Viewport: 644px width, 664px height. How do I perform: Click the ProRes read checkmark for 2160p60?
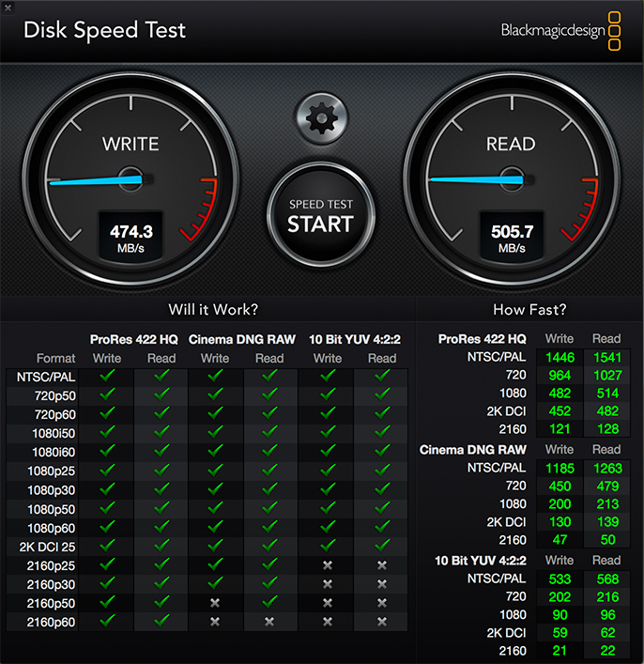[161, 621]
